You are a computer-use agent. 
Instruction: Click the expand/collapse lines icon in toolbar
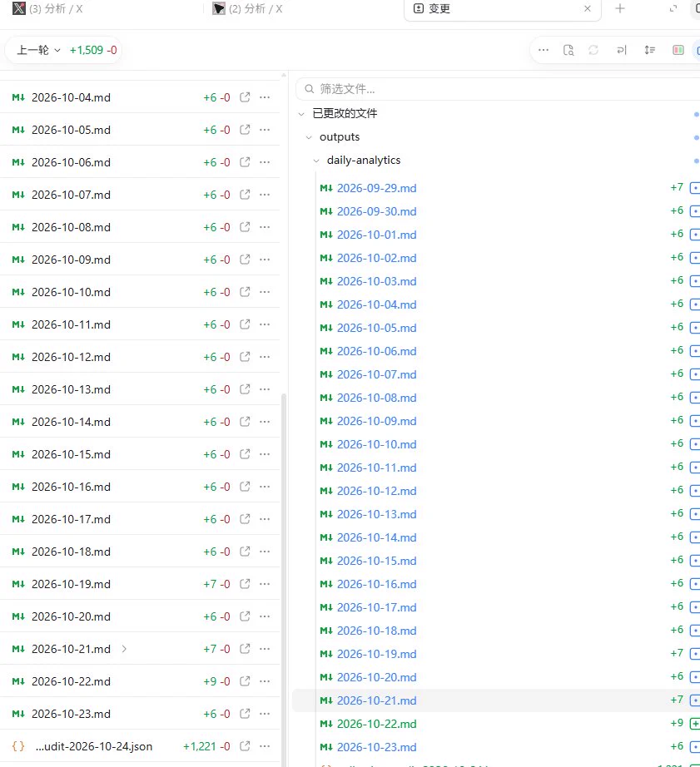[x=649, y=50]
